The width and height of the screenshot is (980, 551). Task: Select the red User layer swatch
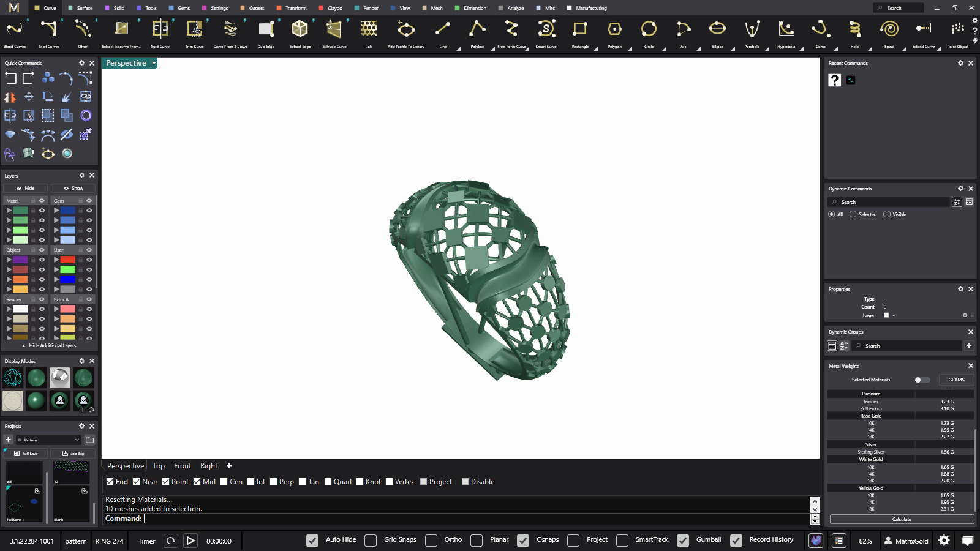click(68, 260)
